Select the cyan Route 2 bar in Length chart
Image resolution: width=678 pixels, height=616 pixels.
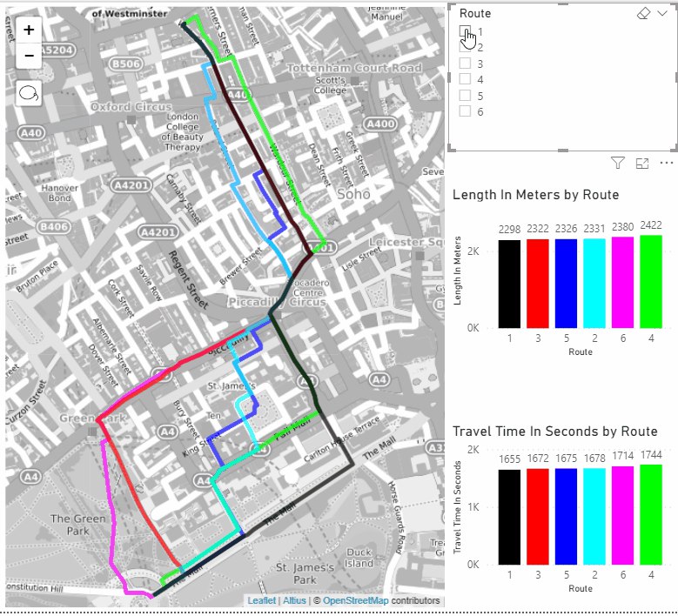point(594,283)
